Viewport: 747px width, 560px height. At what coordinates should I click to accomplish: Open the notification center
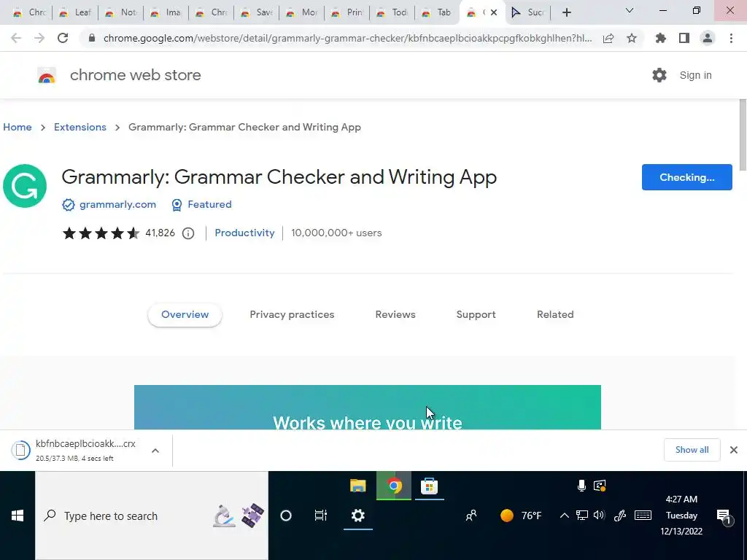click(724, 516)
